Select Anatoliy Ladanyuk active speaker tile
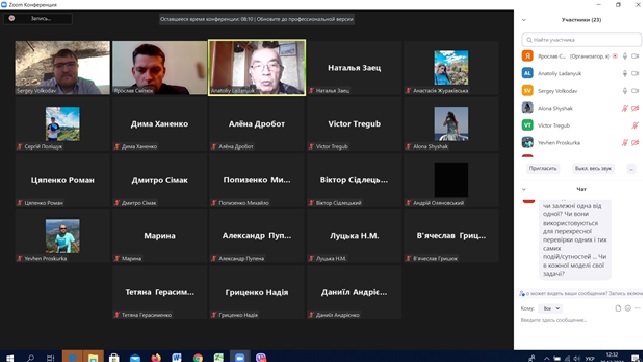The height and width of the screenshot is (362, 643). point(257,68)
